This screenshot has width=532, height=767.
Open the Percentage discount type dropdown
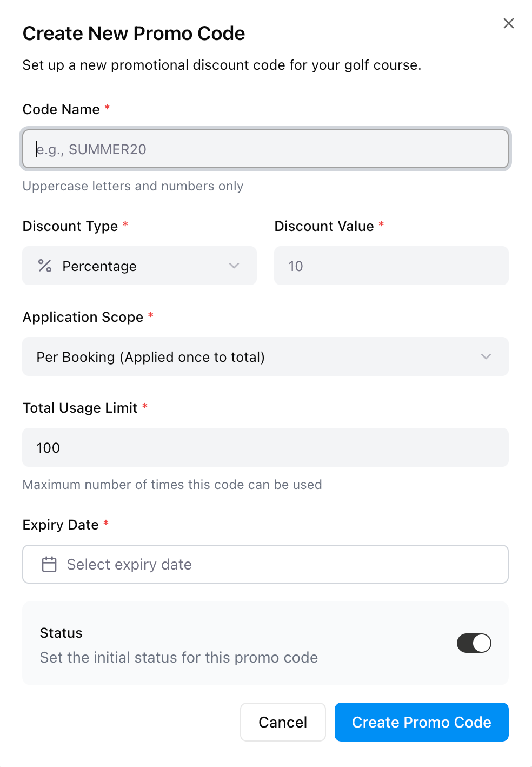[x=139, y=266]
